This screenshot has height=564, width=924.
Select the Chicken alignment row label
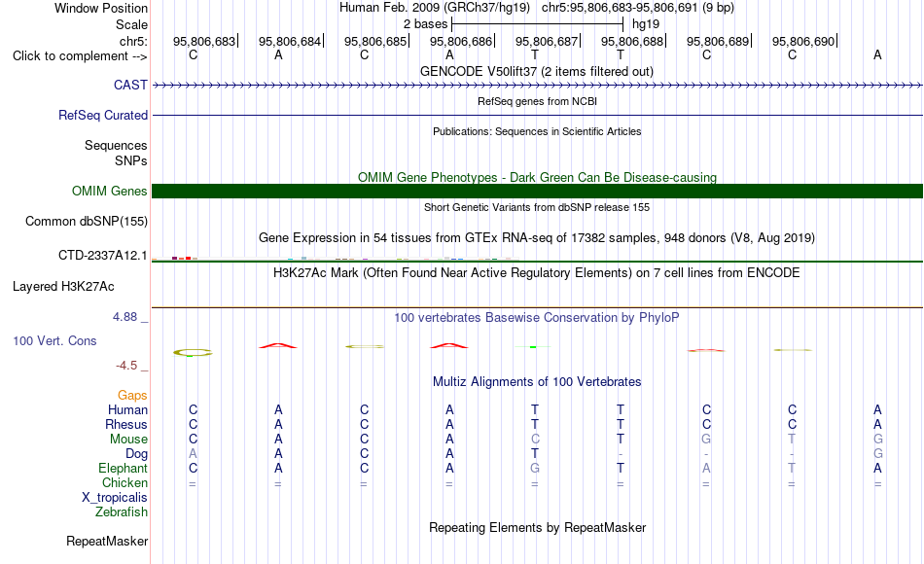point(124,482)
